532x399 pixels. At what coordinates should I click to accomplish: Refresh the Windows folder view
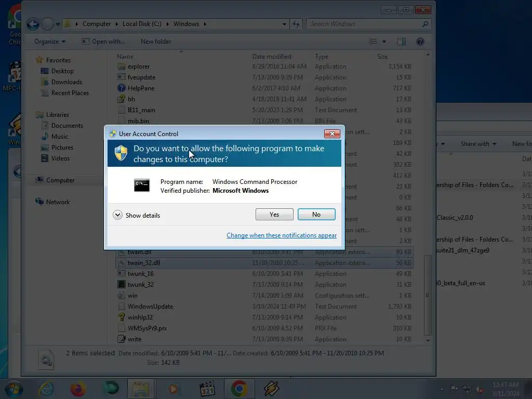[x=296, y=24]
